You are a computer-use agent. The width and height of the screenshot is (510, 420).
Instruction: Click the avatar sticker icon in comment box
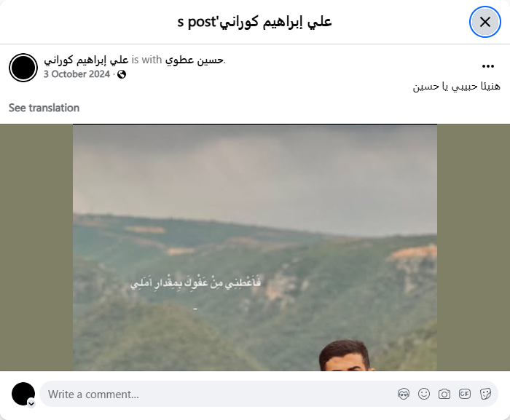[x=404, y=394]
